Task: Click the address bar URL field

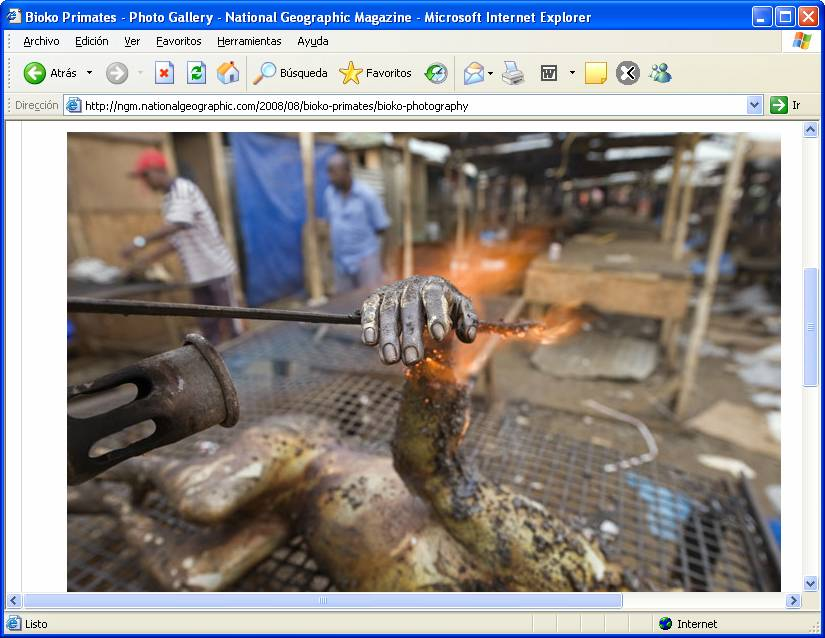Action: (400, 105)
